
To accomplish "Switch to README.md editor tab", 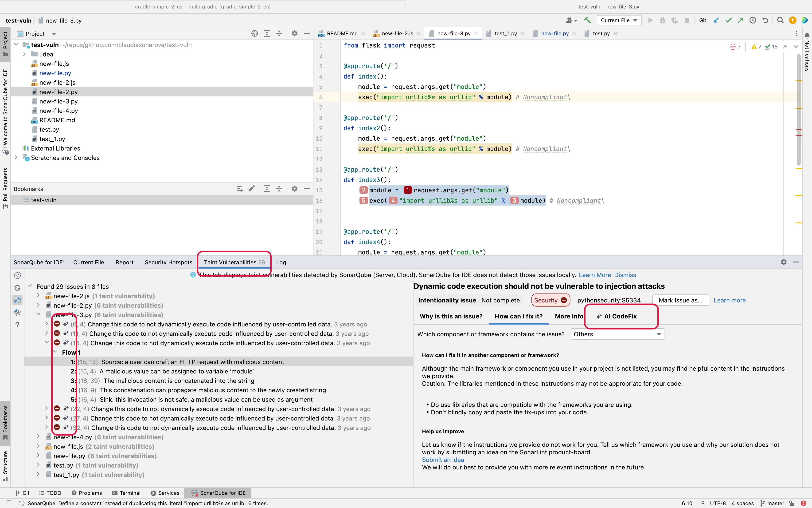I will pos(342,33).
